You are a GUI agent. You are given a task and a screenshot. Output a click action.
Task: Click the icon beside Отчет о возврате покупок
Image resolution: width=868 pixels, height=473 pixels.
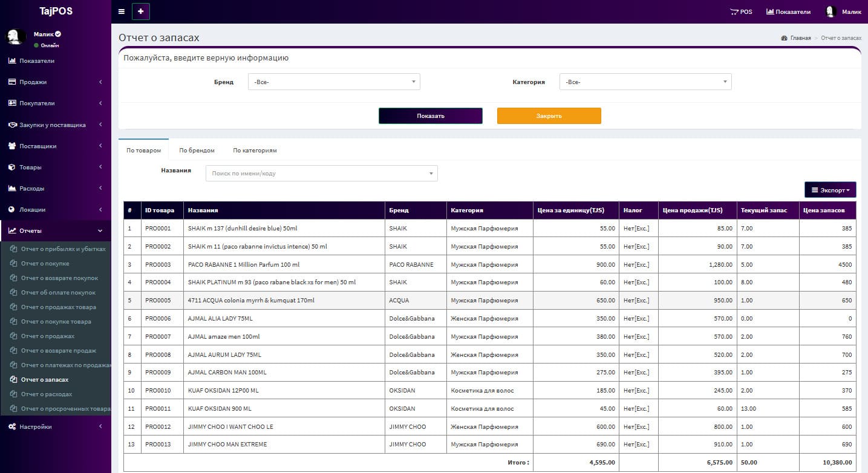pos(13,278)
